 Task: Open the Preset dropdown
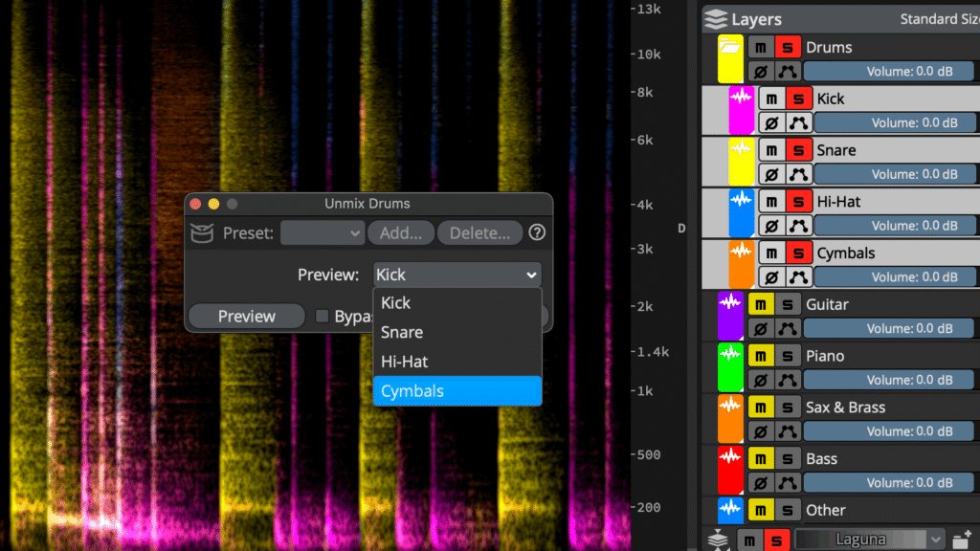(x=323, y=232)
